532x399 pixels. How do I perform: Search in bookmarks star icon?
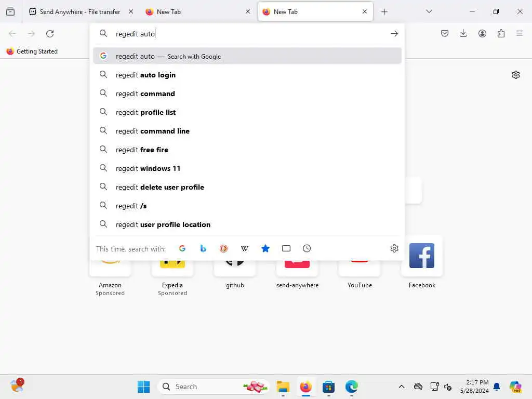click(x=265, y=248)
